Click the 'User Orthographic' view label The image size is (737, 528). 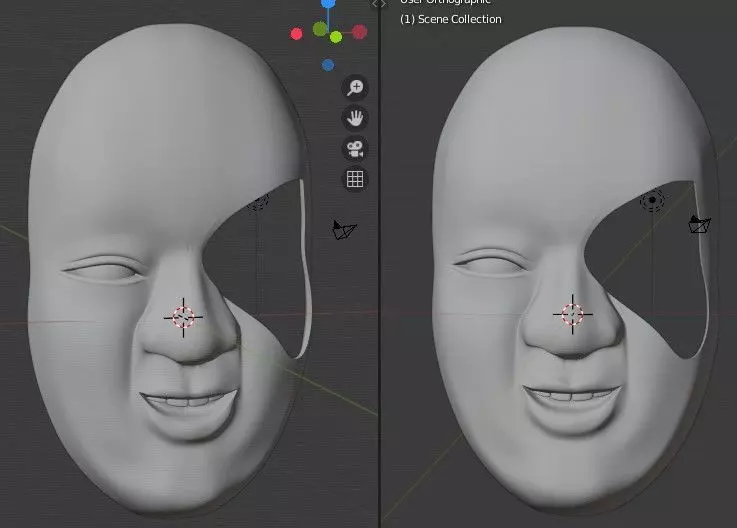(x=445, y=2)
